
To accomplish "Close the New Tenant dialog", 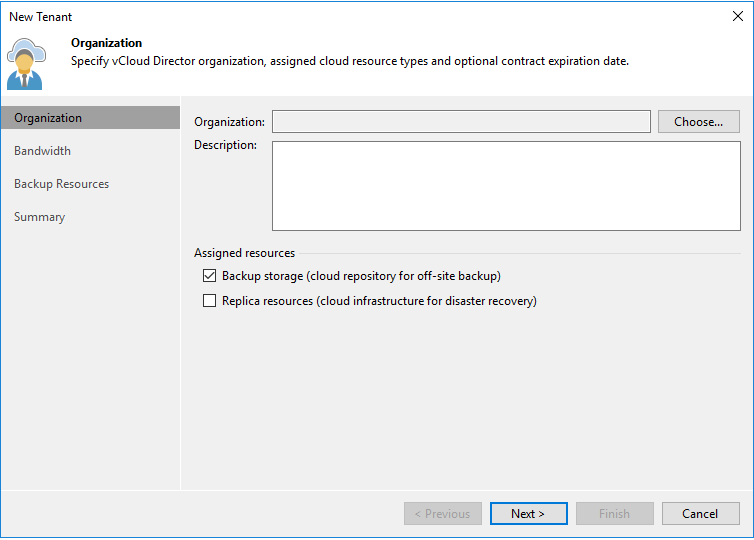I will [x=738, y=16].
